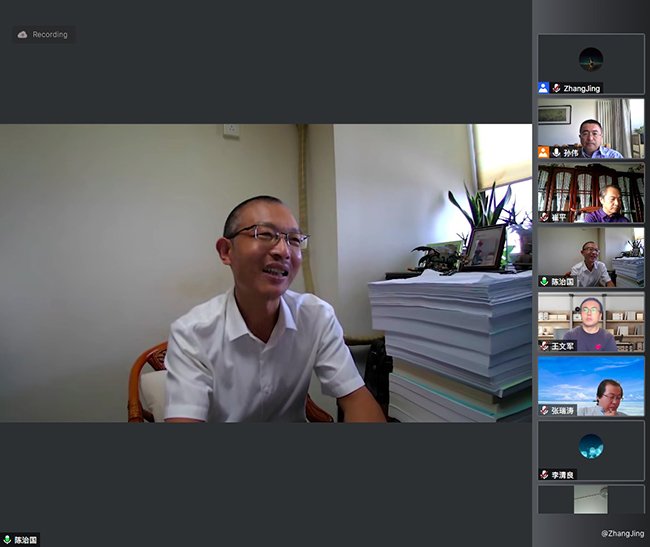650x547 pixels.
Task: Click the muted microphone icon beside 李清良
Action: pyautogui.click(x=544, y=474)
